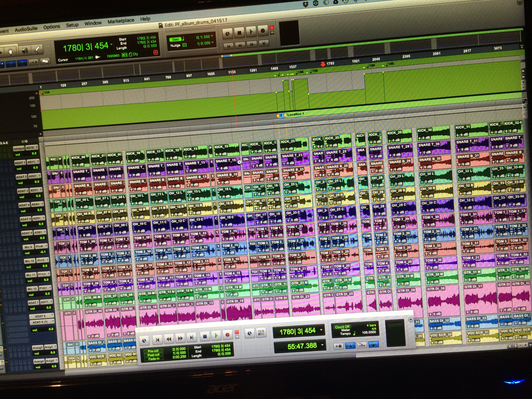Open the Help menu
This screenshot has width=532, height=399.
pyautogui.click(x=145, y=19)
